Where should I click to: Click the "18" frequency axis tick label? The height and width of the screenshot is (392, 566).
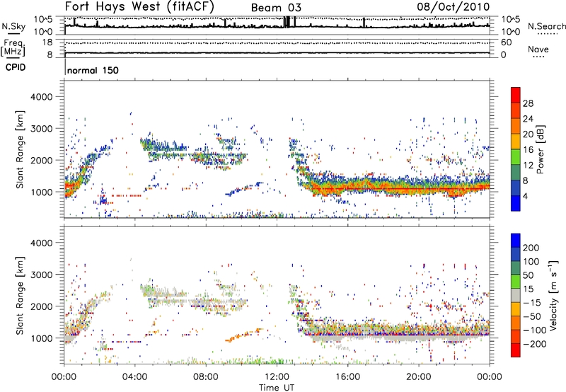coord(47,42)
